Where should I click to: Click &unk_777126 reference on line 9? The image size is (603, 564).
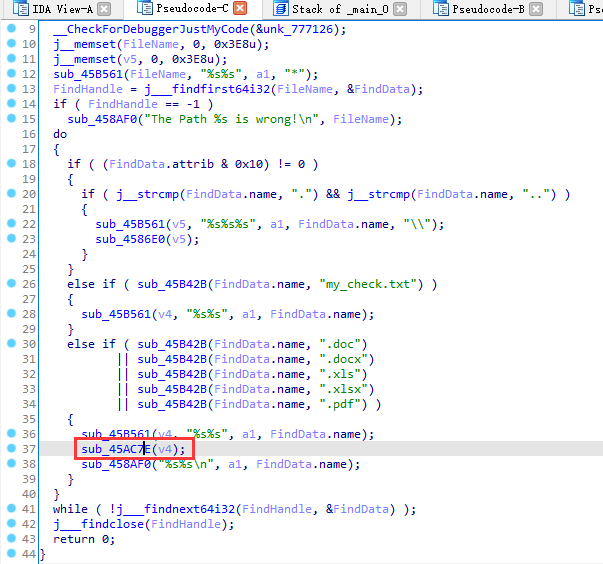295,29
